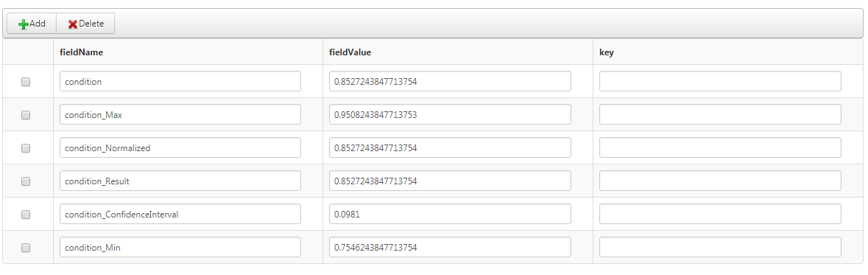Click the fieldValue 0.9508243847713753 input
The width and height of the screenshot is (868, 275).
(450, 115)
